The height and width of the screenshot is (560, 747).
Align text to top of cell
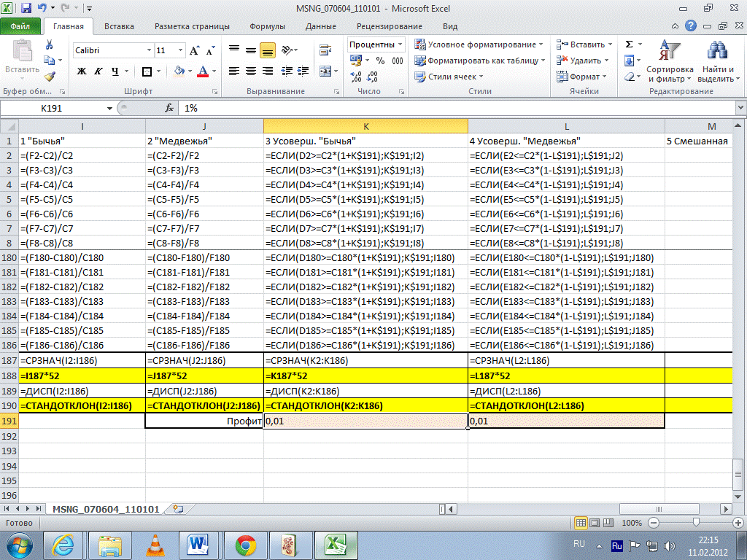click(x=234, y=50)
